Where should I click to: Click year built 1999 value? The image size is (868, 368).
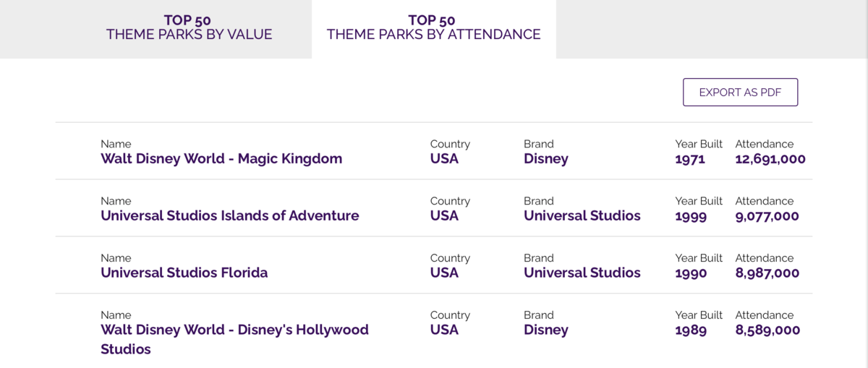691,216
